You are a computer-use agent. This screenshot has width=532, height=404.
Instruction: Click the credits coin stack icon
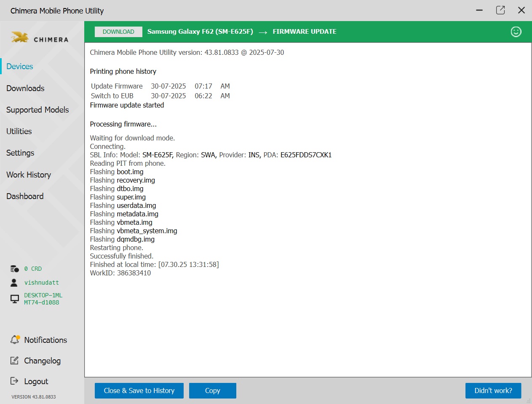pos(15,269)
